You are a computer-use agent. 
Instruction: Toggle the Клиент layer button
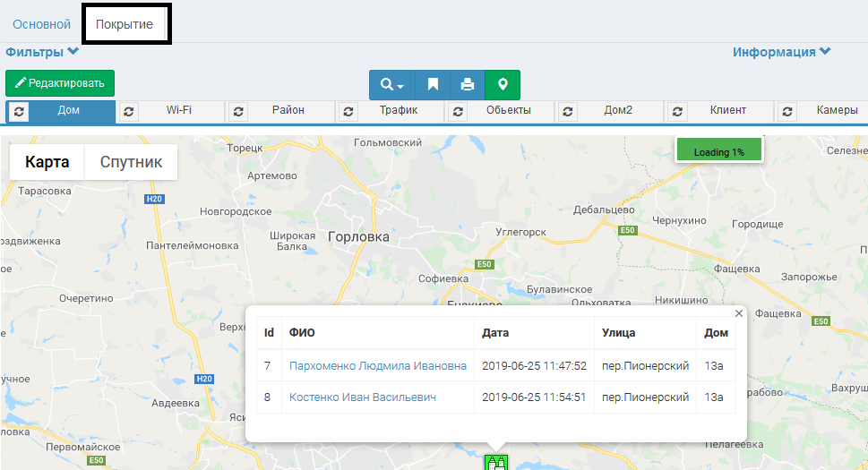(727, 111)
